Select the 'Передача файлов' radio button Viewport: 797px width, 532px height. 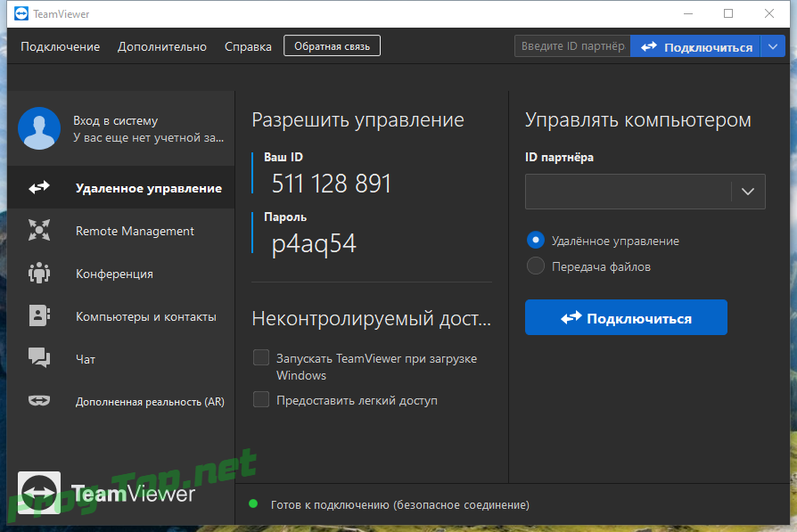coord(536,266)
